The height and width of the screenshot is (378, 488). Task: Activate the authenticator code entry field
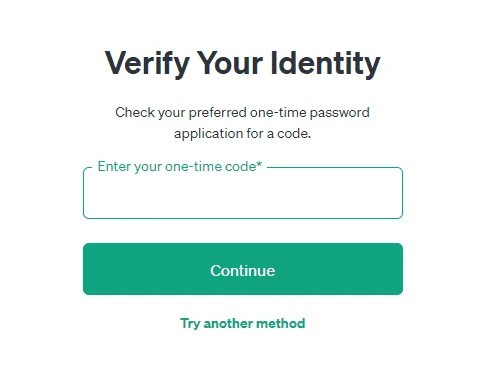click(243, 193)
